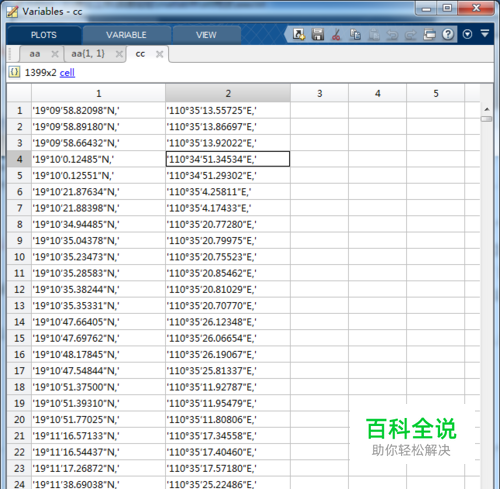Click cell '19°09'58.89180"N,'
The width and height of the screenshot is (500, 489).
[x=99, y=127]
